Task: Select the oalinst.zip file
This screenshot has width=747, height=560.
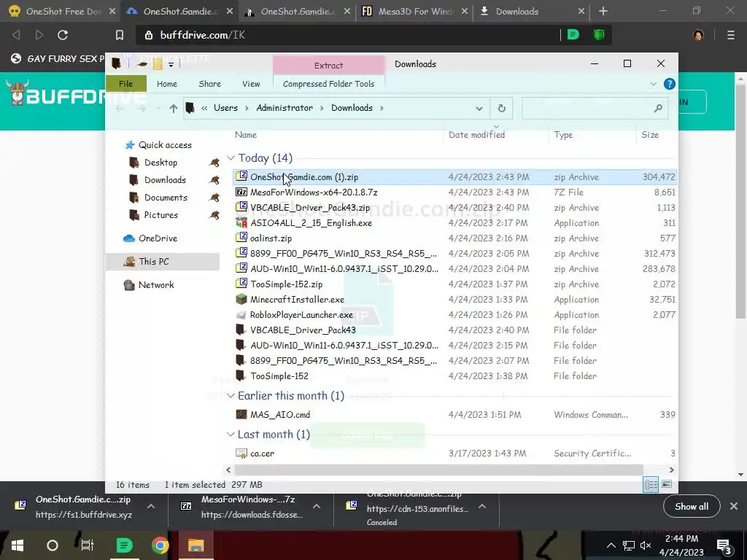Action: tap(271, 238)
